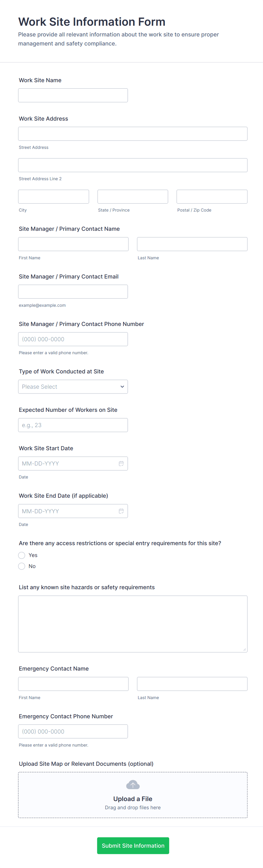Screen dimensions: 263x868
Task: Click the Street Address Line 2 field
Action: [x=133, y=165]
